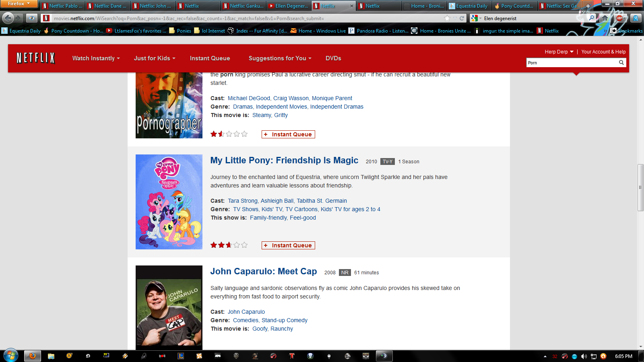Bookmark this page with the star icon
The width and height of the screenshot is (644, 362).
447,18
